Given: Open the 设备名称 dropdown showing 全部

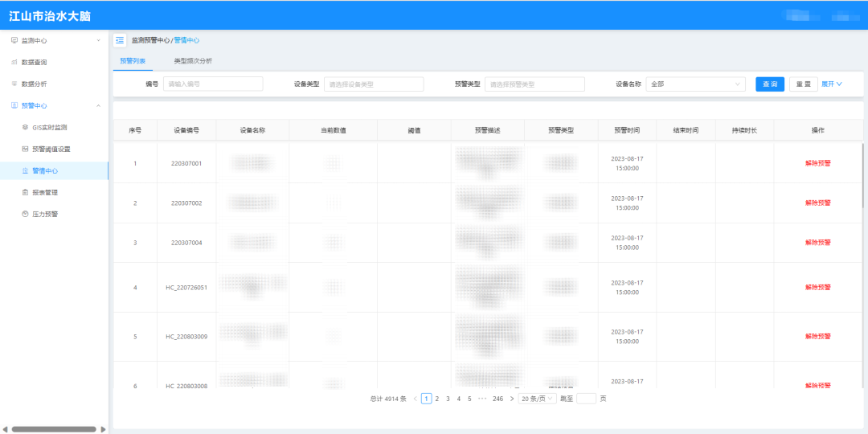Looking at the screenshot, I should 695,84.
